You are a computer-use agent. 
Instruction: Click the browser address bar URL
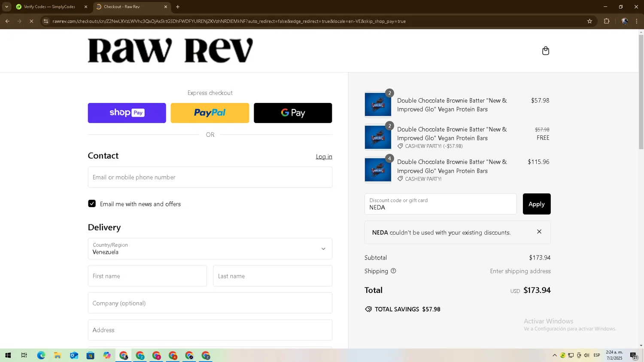tap(229, 21)
